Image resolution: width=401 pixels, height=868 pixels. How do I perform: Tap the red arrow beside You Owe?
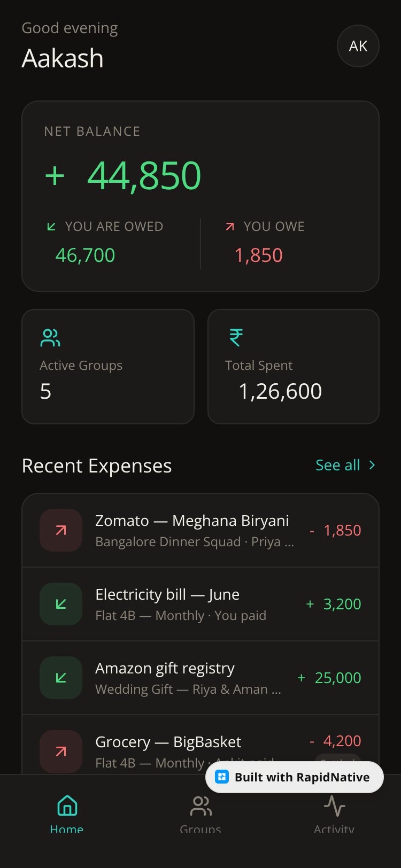[x=230, y=227]
